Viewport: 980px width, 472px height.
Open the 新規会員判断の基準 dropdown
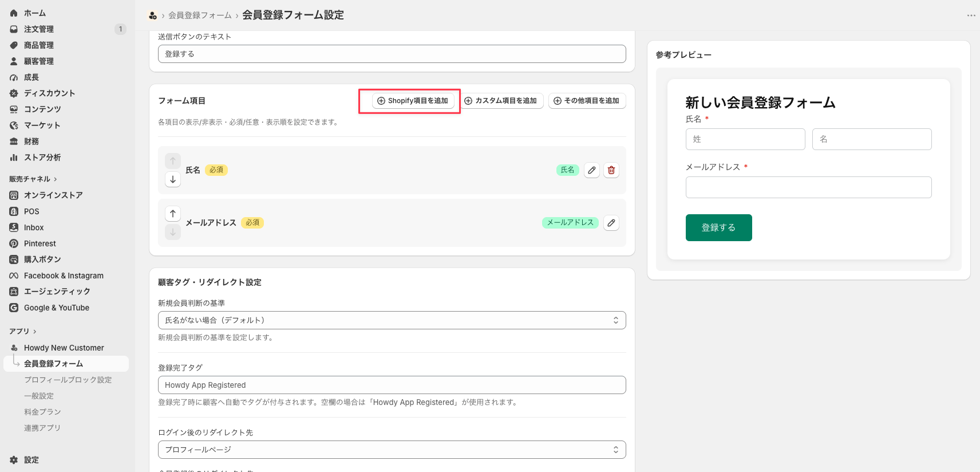pyautogui.click(x=392, y=320)
